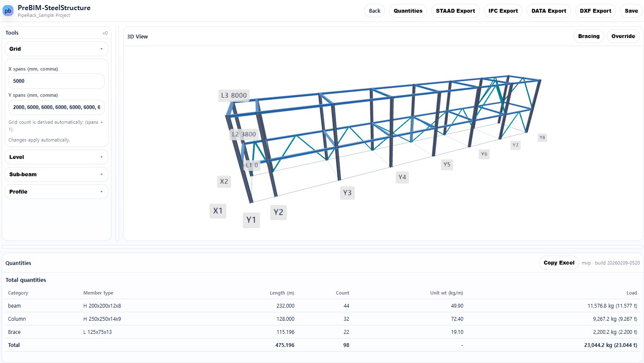Open the Profile dropdown

(x=56, y=191)
